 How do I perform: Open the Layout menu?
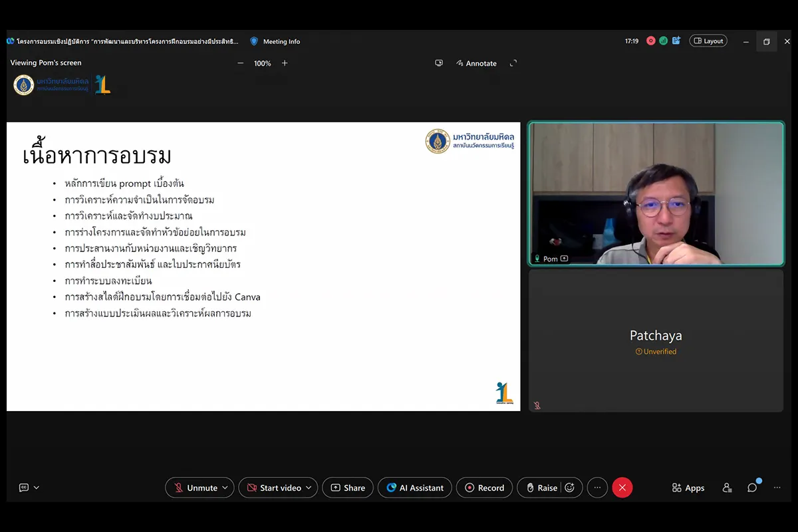pyautogui.click(x=708, y=41)
